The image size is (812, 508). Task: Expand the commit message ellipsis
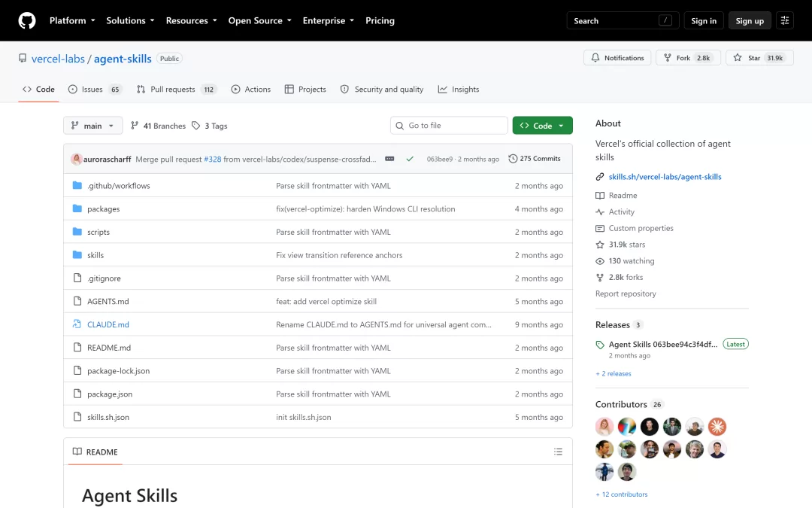coord(389,159)
